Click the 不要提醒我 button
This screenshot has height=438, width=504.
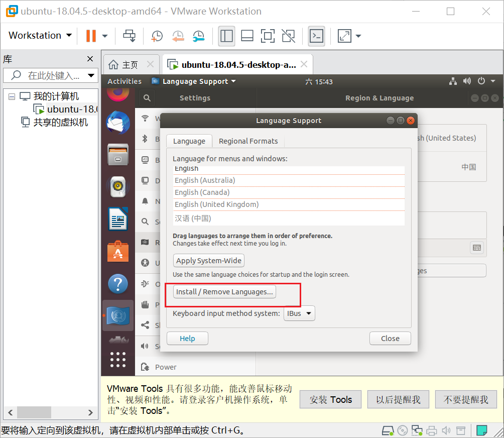(466, 399)
